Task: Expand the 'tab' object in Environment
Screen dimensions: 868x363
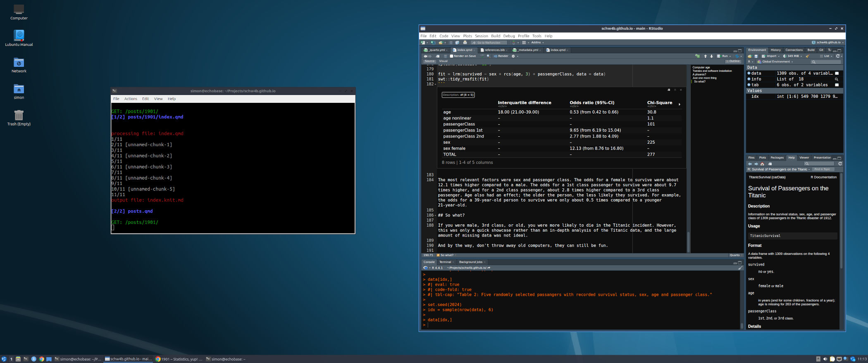Action: [749, 85]
